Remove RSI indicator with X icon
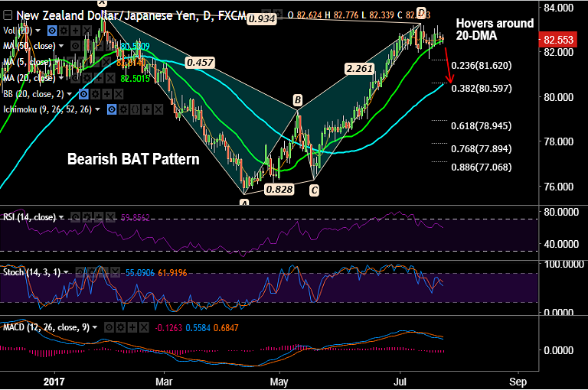The width and height of the screenshot is (588, 390). pyautogui.click(x=110, y=217)
